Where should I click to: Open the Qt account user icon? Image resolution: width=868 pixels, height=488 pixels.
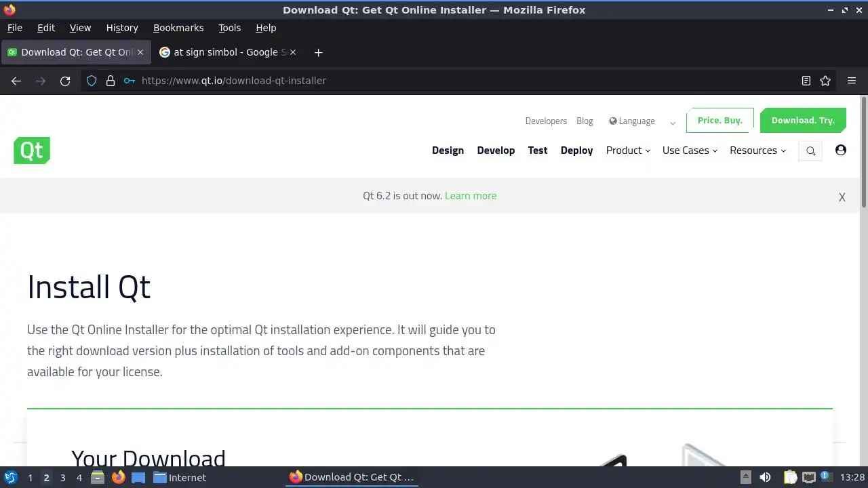pyautogui.click(x=841, y=150)
